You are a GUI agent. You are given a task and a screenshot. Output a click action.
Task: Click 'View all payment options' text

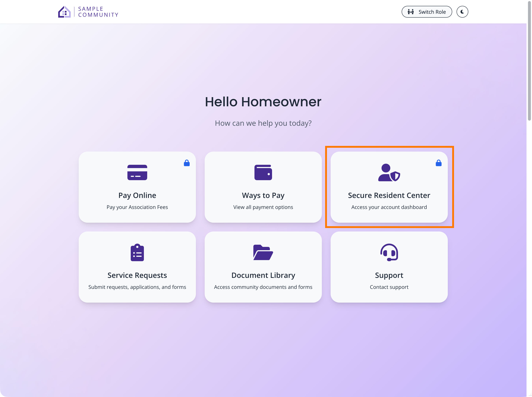click(263, 207)
